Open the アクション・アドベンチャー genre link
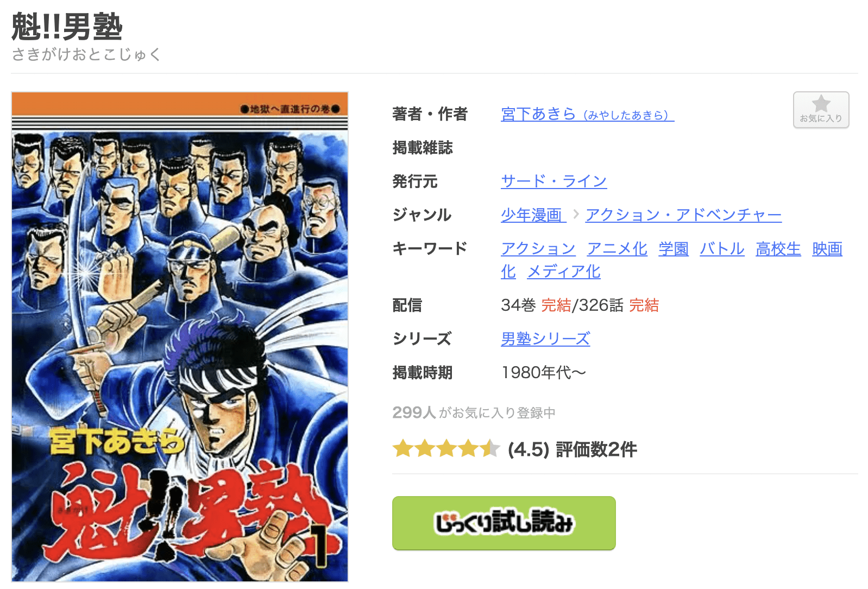 (683, 215)
